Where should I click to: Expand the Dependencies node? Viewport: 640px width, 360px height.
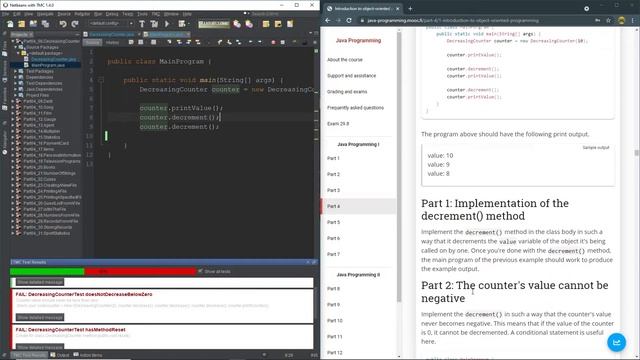click(16, 77)
